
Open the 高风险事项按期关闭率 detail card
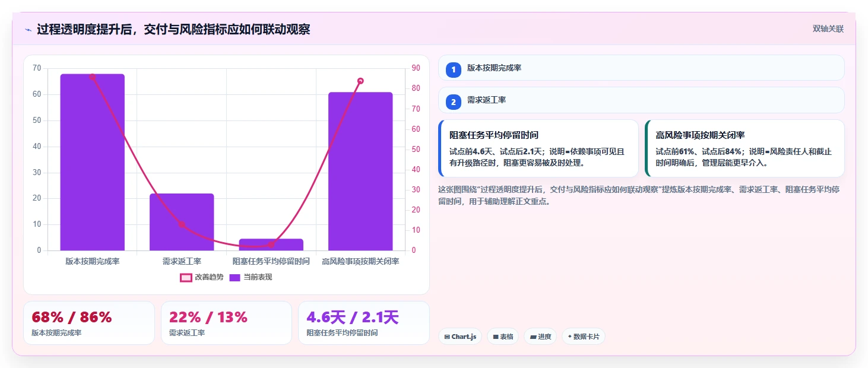point(745,148)
